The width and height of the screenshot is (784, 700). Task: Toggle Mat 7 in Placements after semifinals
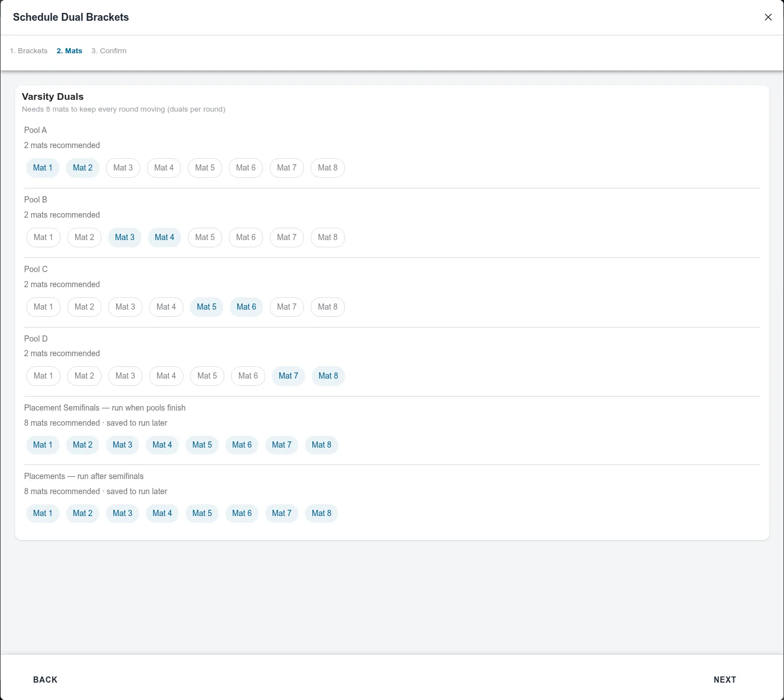pyautogui.click(x=282, y=513)
